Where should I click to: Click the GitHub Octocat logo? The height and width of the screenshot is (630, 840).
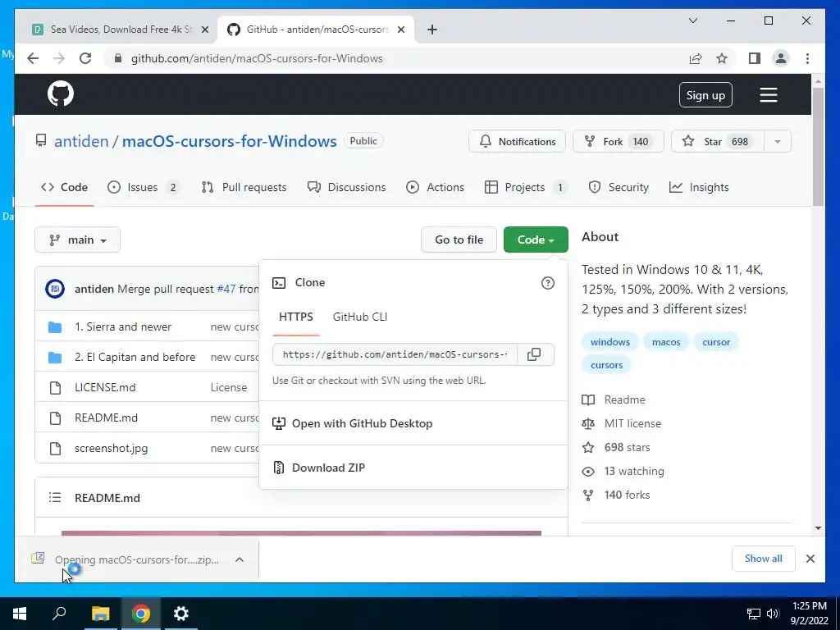point(61,94)
